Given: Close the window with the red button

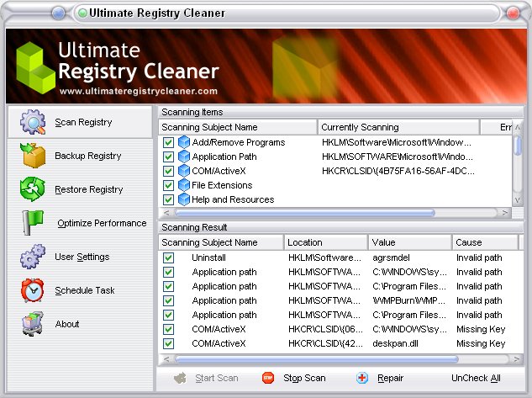Looking at the screenshot, I should [x=513, y=13].
